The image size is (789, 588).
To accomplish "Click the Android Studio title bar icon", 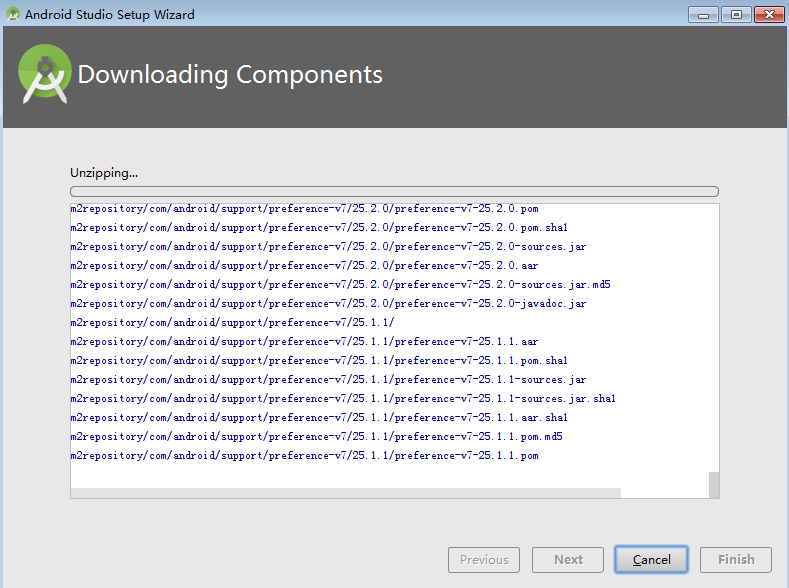I will point(13,14).
